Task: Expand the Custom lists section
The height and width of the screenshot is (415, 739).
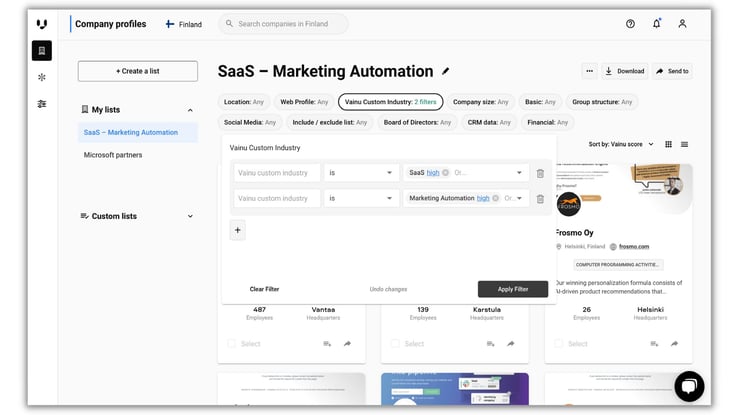Action: coord(190,216)
